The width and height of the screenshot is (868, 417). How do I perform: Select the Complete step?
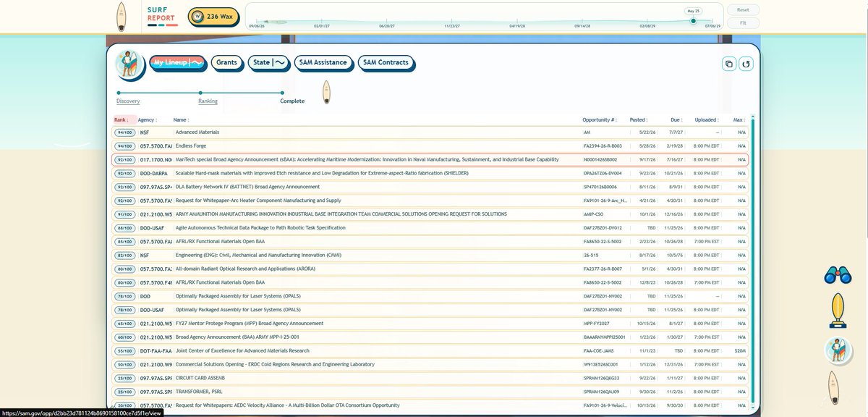pyautogui.click(x=292, y=101)
